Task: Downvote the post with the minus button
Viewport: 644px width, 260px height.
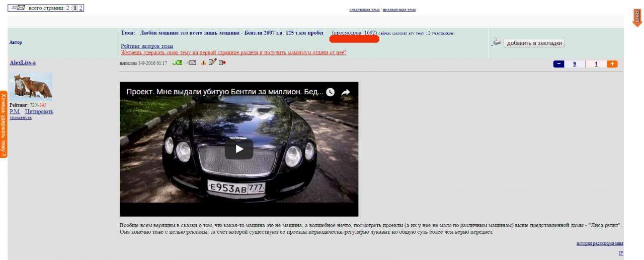Action: click(558, 64)
